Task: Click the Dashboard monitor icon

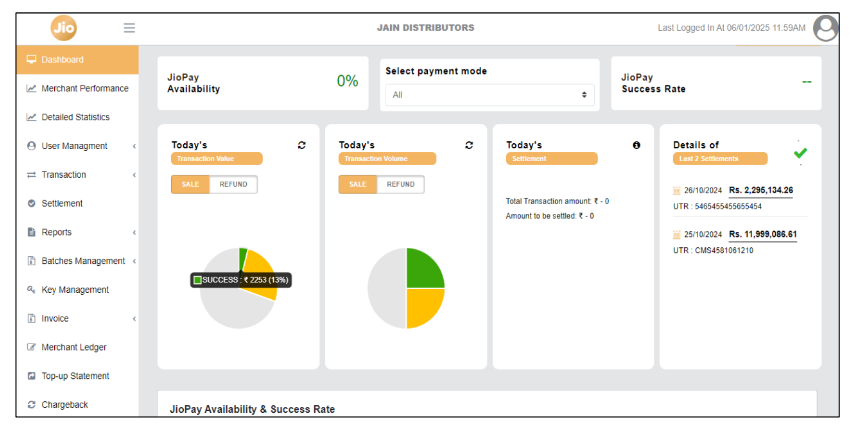Action: coord(31,59)
